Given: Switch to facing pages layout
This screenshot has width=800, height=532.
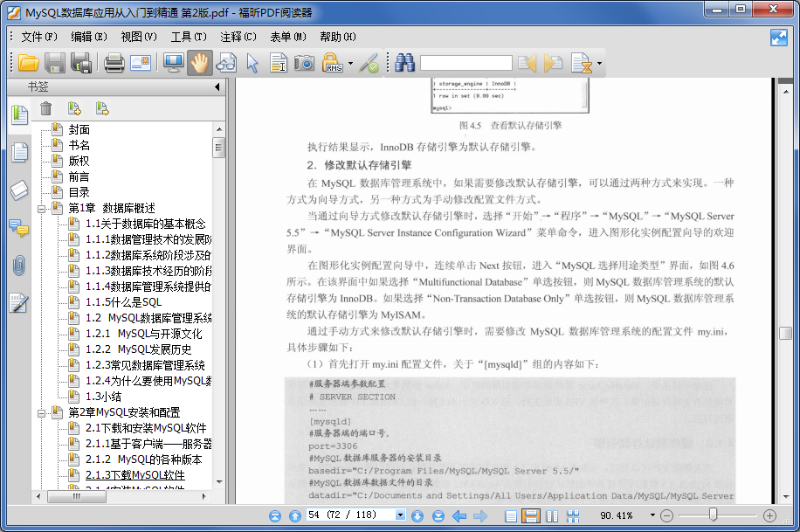Looking at the screenshot, I should pos(552,516).
